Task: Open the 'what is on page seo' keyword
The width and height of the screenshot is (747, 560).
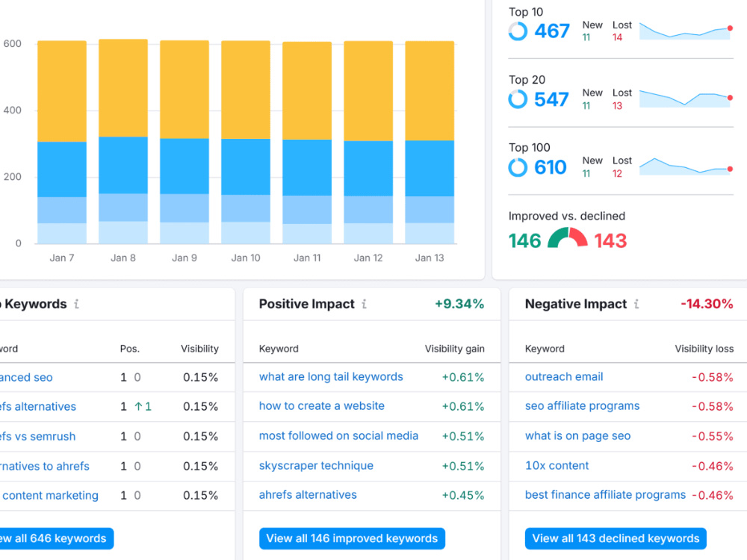Action: tap(578, 436)
